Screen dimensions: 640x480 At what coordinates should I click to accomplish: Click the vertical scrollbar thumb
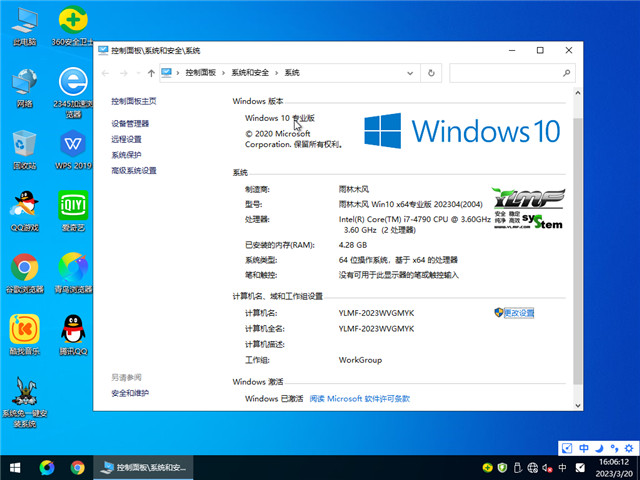[x=578, y=251]
